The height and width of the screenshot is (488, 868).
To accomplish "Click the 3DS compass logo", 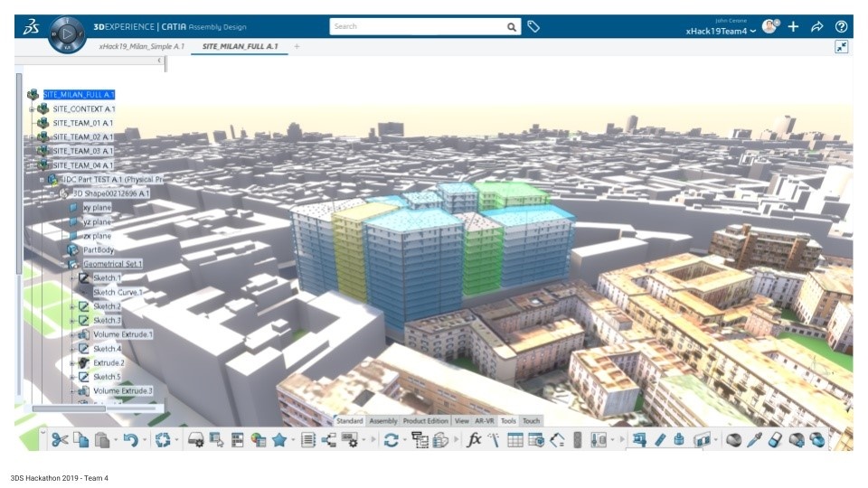I will [x=31, y=26].
